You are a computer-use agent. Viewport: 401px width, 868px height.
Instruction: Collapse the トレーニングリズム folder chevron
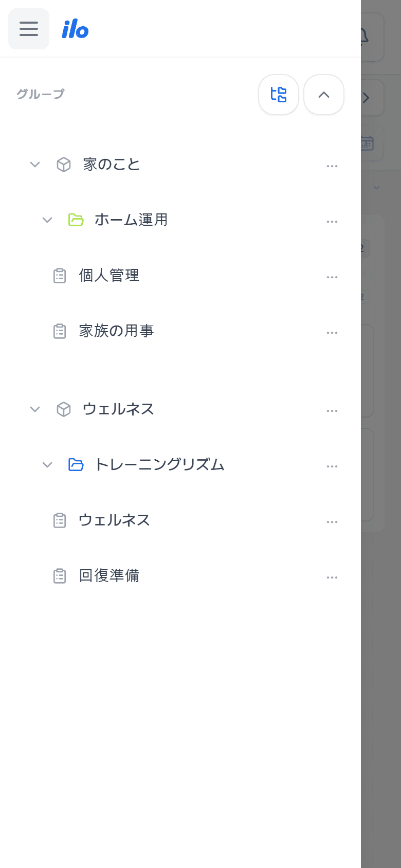[47, 465]
